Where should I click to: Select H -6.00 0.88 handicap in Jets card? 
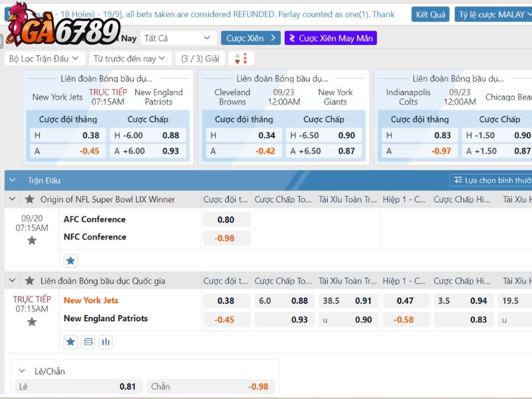click(x=148, y=136)
